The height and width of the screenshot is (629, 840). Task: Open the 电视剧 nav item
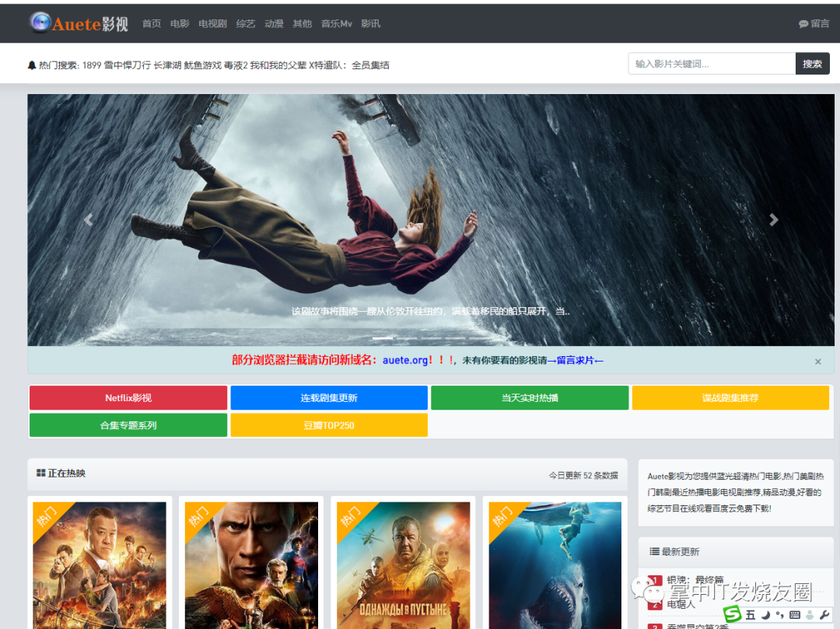point(212,23)
